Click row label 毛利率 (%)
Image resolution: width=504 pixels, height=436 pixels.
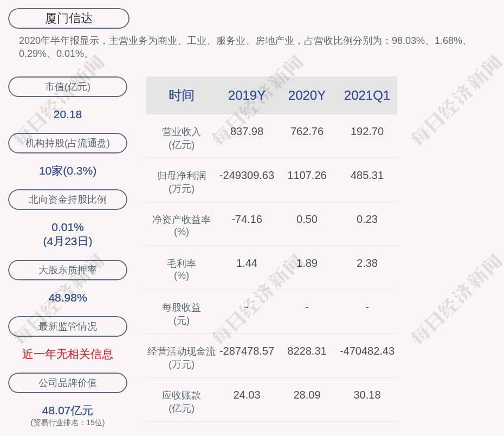tap(182, 270)
